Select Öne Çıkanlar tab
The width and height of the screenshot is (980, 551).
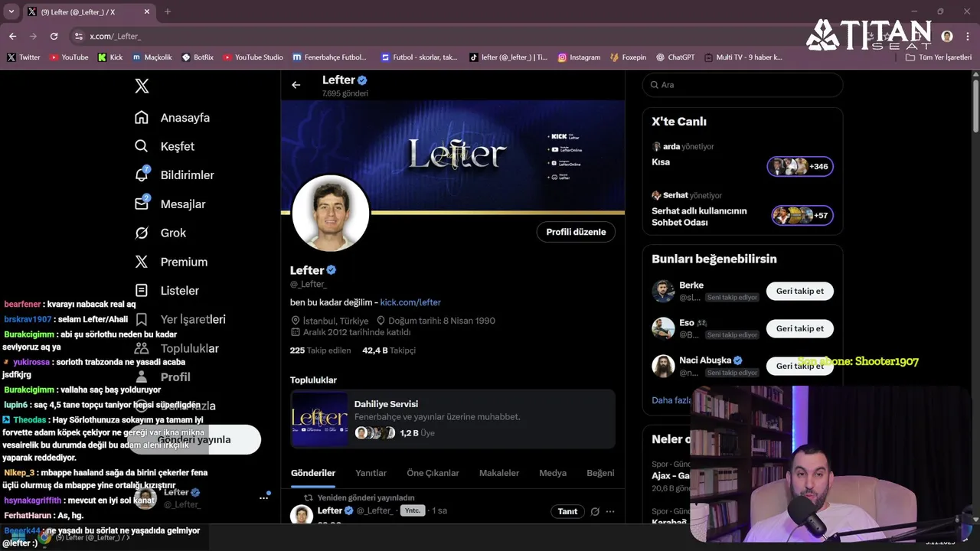pyautogui.click(x=433, y=473)
